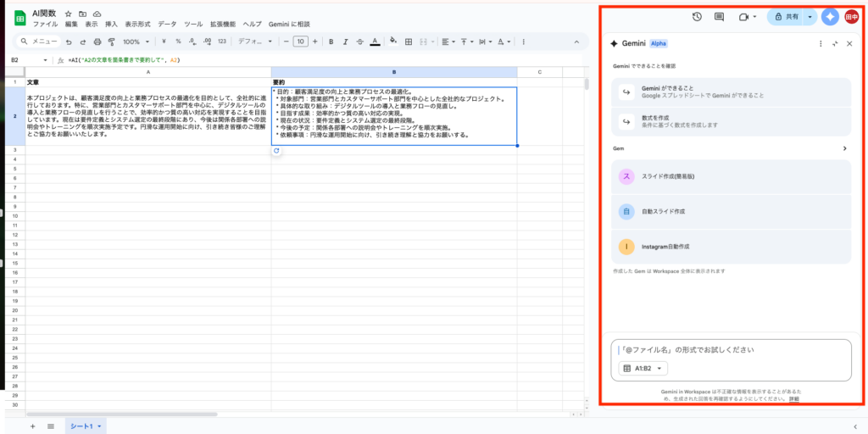Click the borders grid icon
This screenshot has width=868, height=434.
pyautogui.click(x=409, y=41)
